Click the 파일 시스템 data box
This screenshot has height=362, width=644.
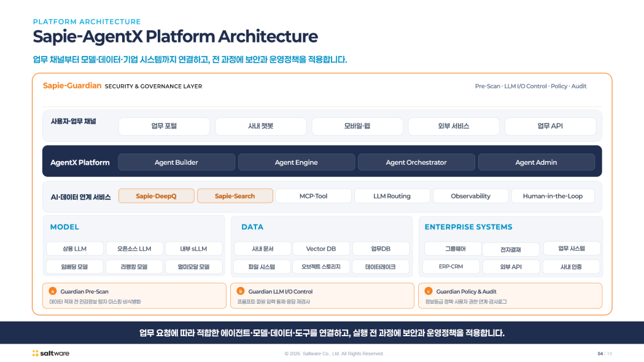[262, 267]
